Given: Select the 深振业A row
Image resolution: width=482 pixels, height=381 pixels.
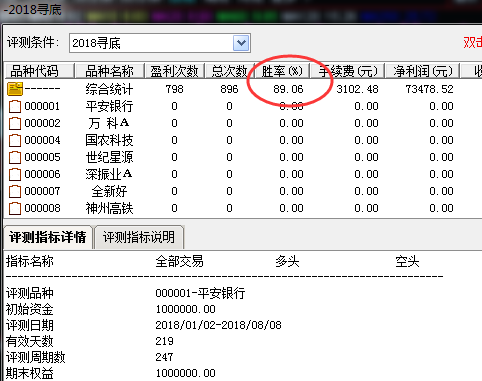Looking at the screenshot, I should click(109, 174).
